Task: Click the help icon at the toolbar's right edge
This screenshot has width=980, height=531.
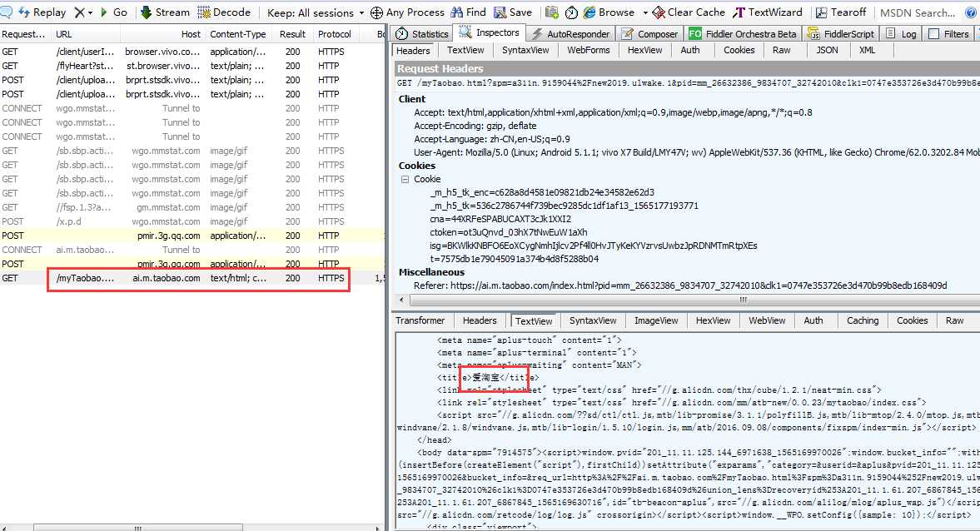Action: (971, 12)
